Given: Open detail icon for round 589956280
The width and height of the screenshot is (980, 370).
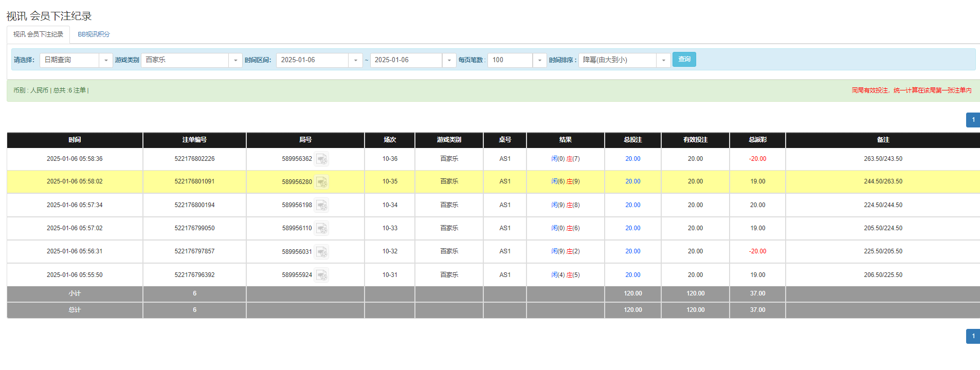Looking at the screenshot, I should [x=322, y=182].
